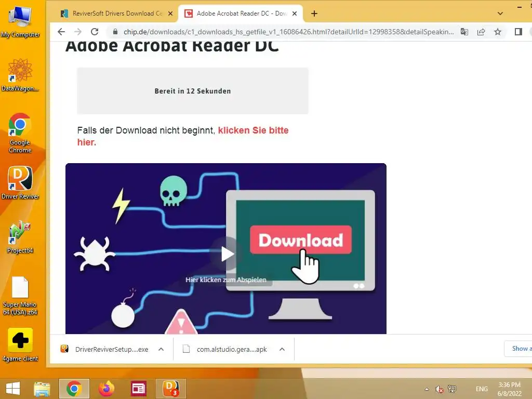
Task: Launch Firefox from the taskbar
Action: (x=106, y=389)
